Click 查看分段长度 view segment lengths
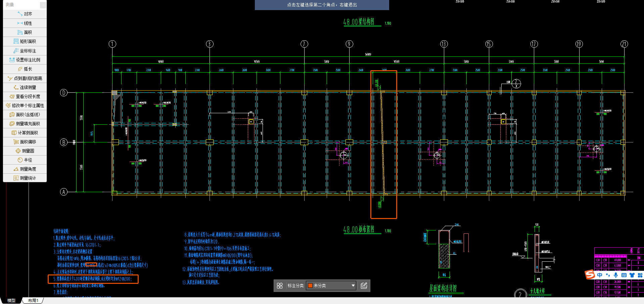This screenshot has height=304, width=644. [x=25, y=96]
